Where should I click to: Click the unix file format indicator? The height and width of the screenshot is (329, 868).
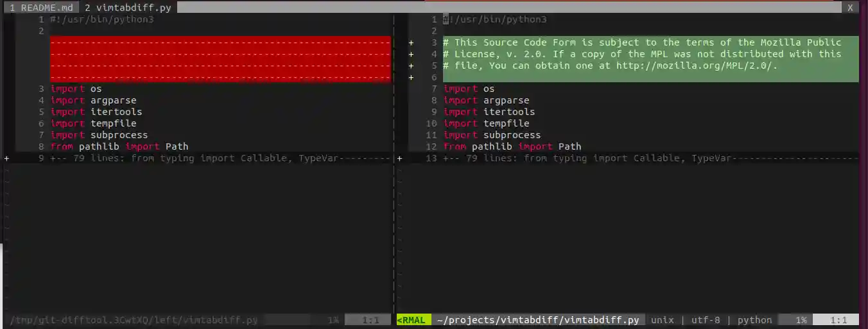[x=663, y=319]
